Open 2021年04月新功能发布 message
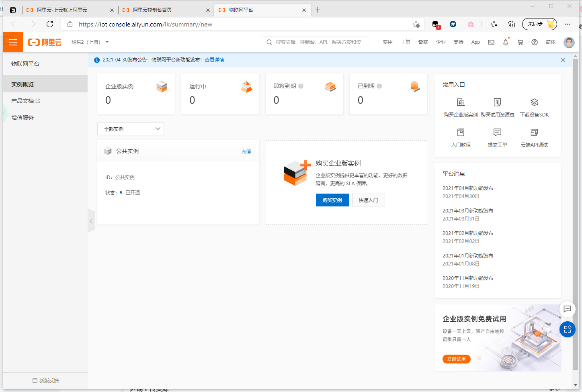Screen dimensions: 582x392 pyautogui.click(x=468, y=188)
